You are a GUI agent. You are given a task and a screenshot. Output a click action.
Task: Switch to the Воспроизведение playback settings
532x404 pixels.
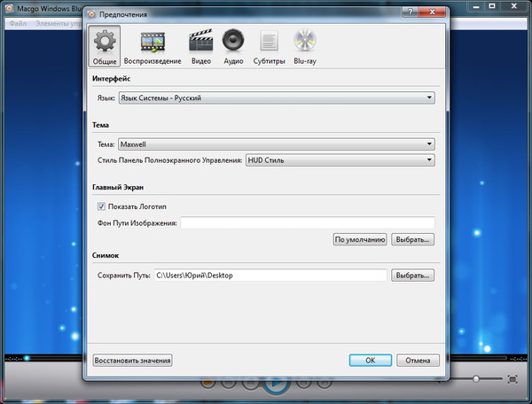tap(153, 47)
